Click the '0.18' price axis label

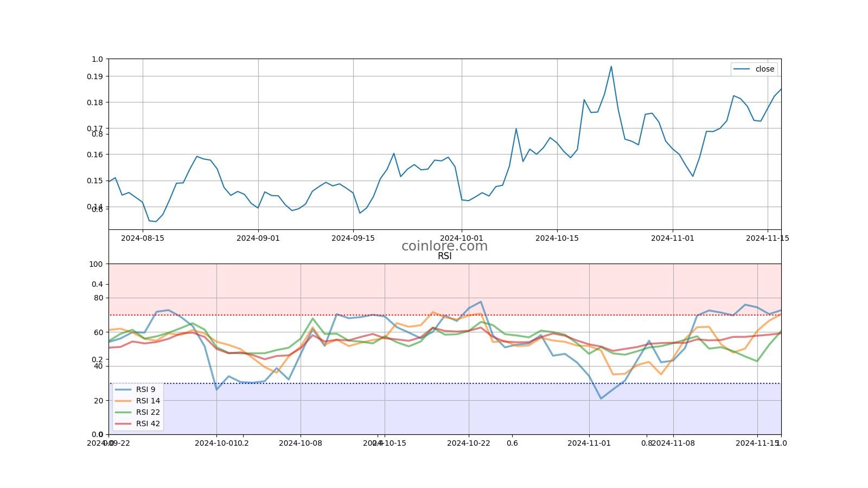[95, 102]
